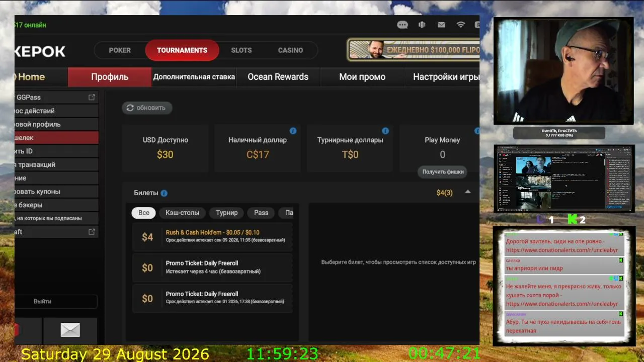644x362 pixels.
Task: Click the green Kick viewer count icon
Action: [572, 219]
